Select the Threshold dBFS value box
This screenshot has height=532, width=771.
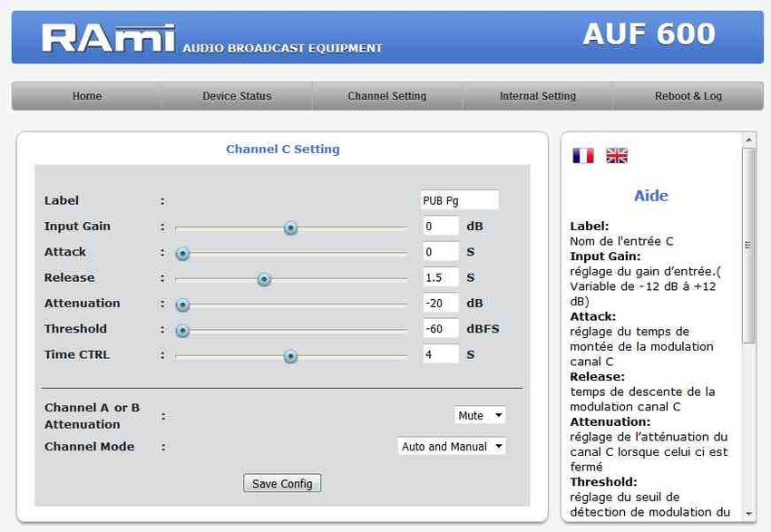(x=440, y=329)
